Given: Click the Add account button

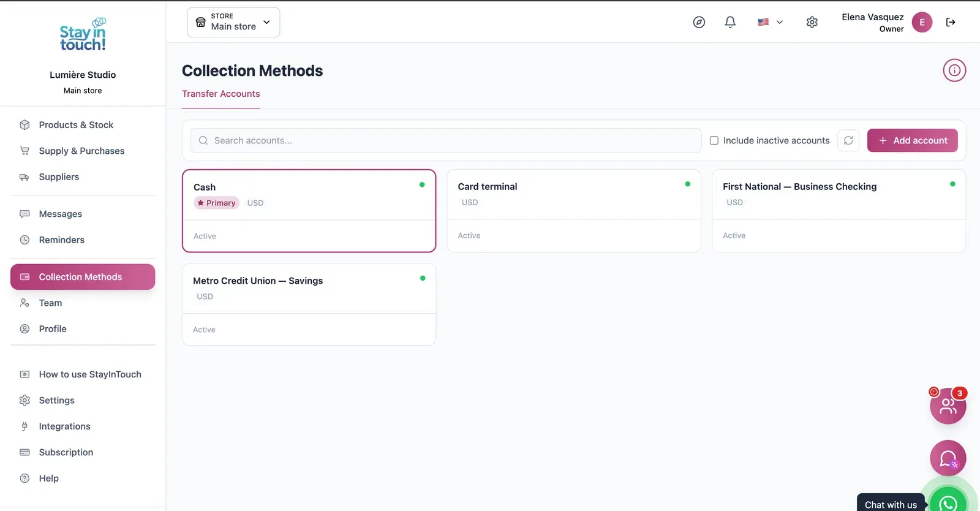Looking at the screenshot, I should pos(913,140).
